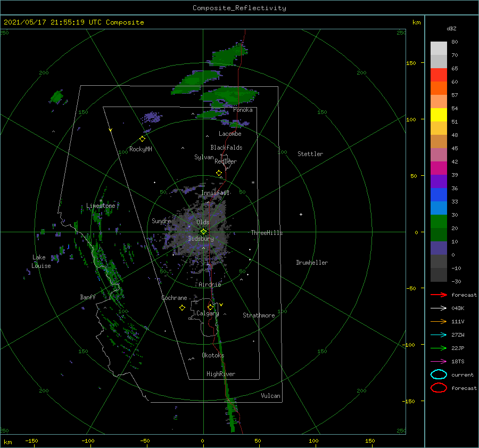479x448 pixels.
Task: Select the 36 dBZ purple color swatch
Action: click(x=439, y=181)
